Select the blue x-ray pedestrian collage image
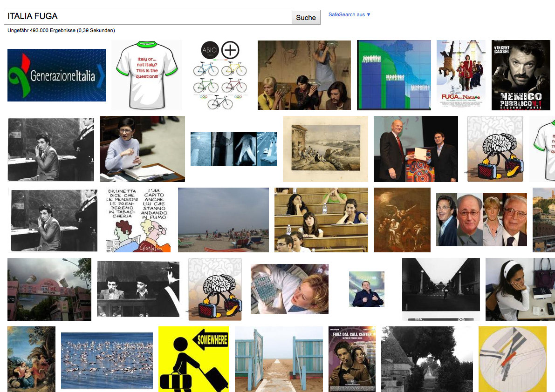Image resolution: width=555 pixels, height=392 pixels. [233, 149]
